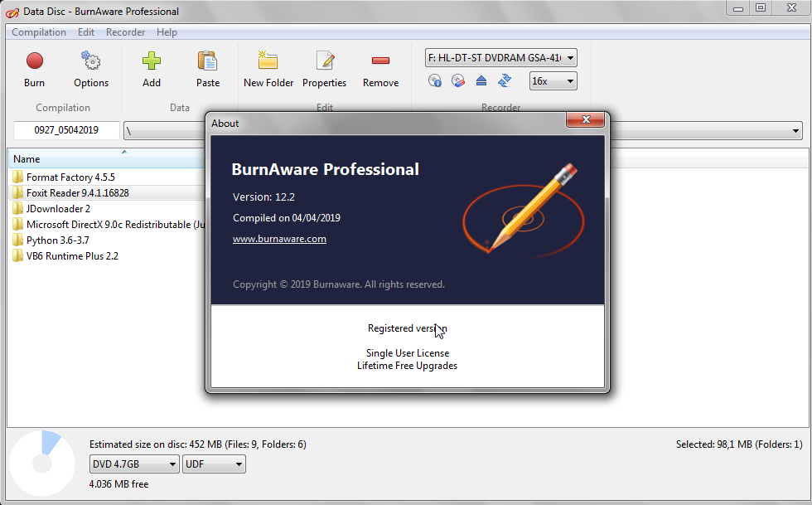Open the 16x burn speed dropdown
This screenshot has height=505, width=812.
click(553, 81)
